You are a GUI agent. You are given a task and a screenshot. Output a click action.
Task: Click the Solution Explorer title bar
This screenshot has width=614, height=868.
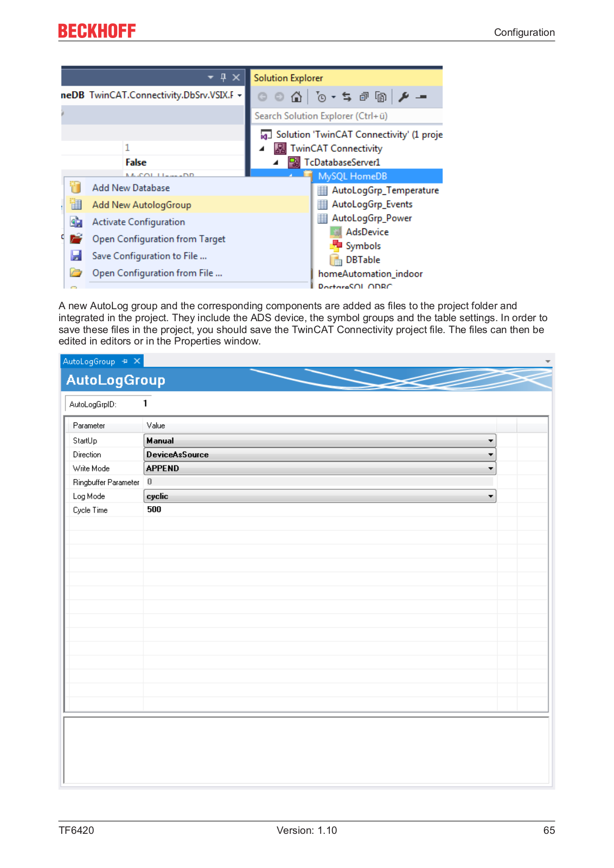point(347,78)
